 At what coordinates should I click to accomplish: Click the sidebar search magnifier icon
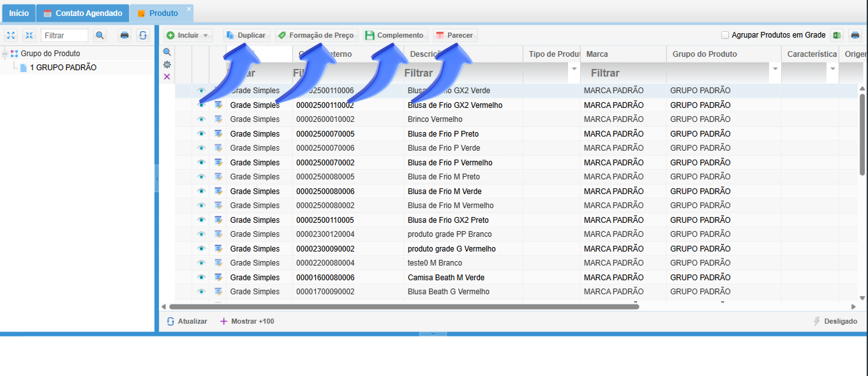pos(100,35)
